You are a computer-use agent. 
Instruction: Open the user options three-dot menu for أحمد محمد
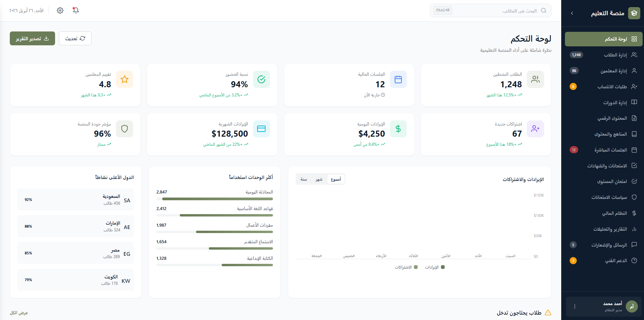pyautogui.click(x=574, y=306)
